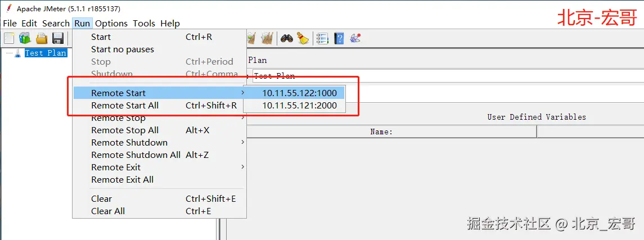This screenshot has width=644, height=240.
Task: Click the yellow broom Reset Search icon
Action: point(303,39)
